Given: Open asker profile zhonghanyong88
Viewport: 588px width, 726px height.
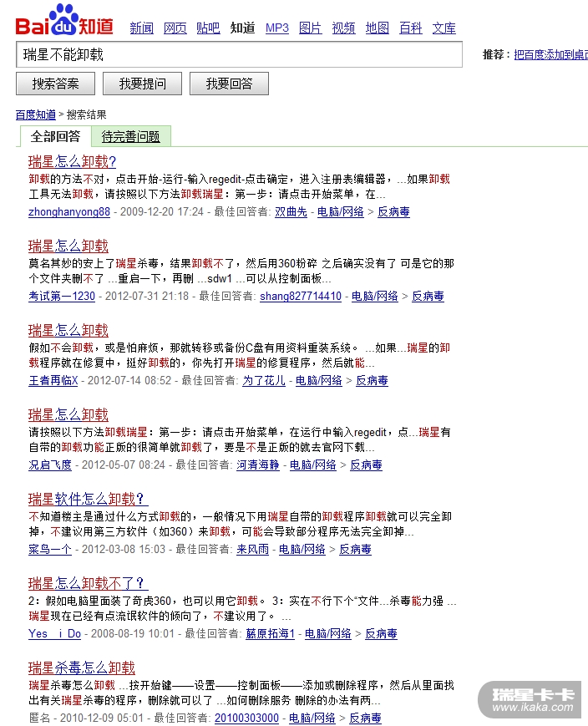Looking at the screenshot, I should (69, 212).
